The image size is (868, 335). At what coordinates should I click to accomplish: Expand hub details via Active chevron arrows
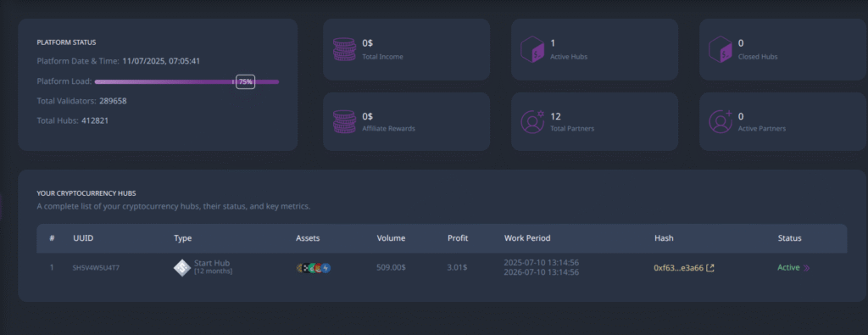coord(807,268)
